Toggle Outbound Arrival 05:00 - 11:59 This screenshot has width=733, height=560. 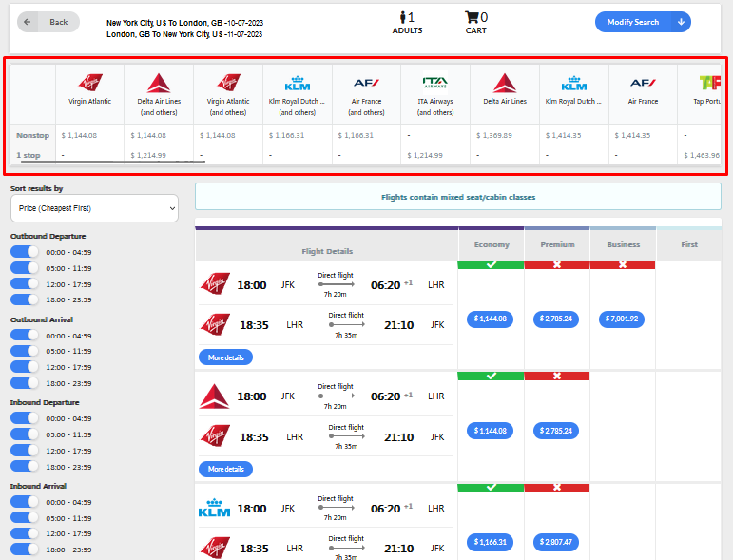(25, 351)
